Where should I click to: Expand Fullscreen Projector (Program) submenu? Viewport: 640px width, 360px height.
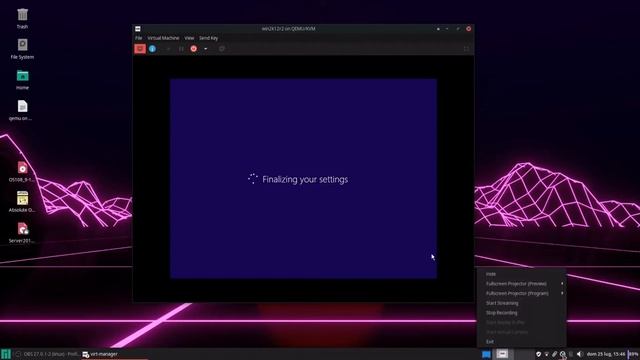[x=521, y=293]
